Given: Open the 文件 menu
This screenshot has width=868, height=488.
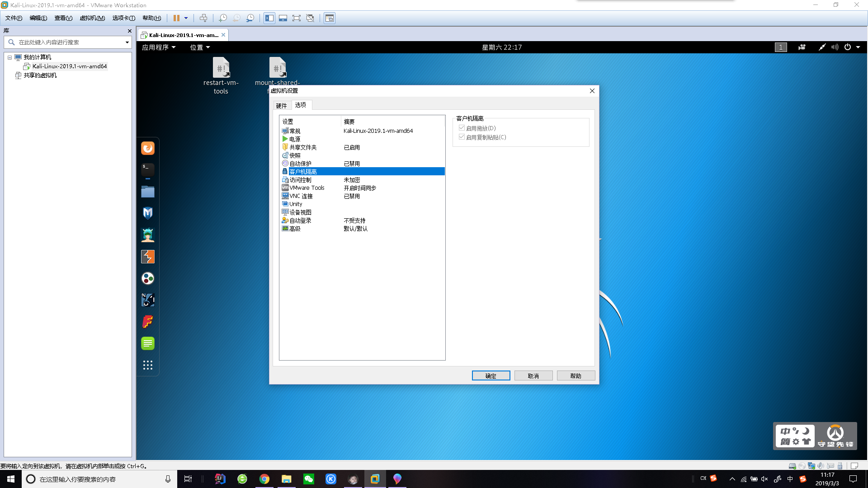Looking at the screenshot, I should pos(14,18).
